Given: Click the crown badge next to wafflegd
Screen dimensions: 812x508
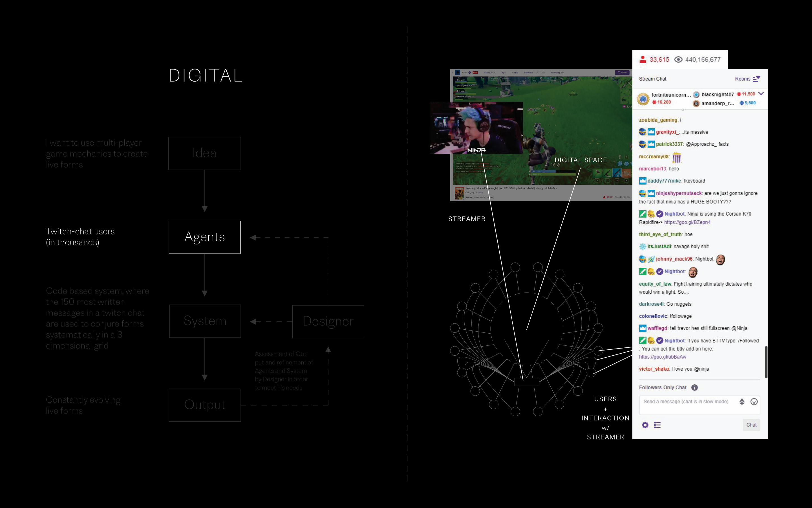Looking at the screenshot, I should pyautogui.click(x=643, y=328).
